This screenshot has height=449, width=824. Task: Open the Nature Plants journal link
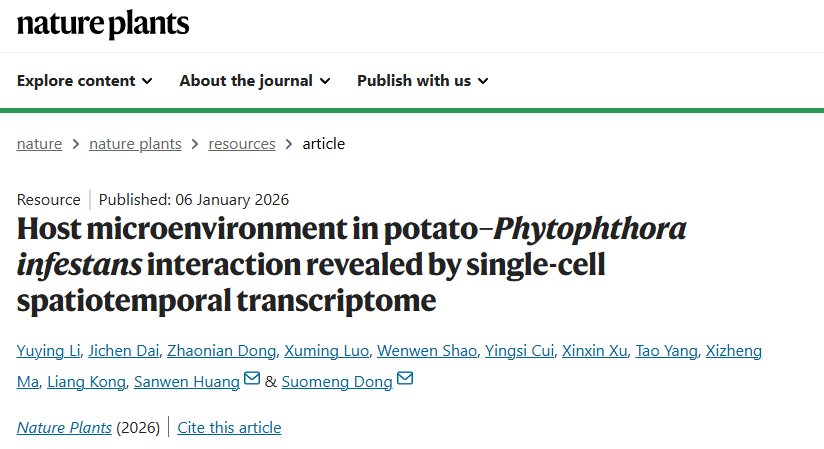64,428
